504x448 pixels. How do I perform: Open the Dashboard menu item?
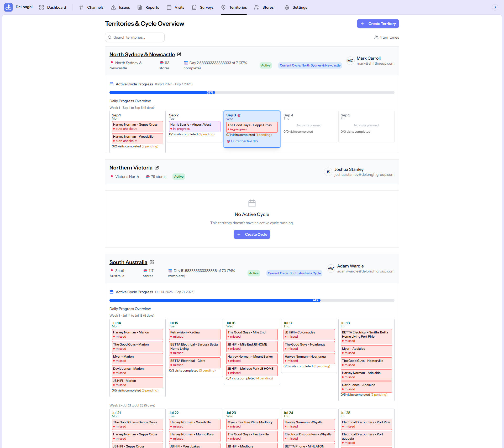tap(52, 7)
